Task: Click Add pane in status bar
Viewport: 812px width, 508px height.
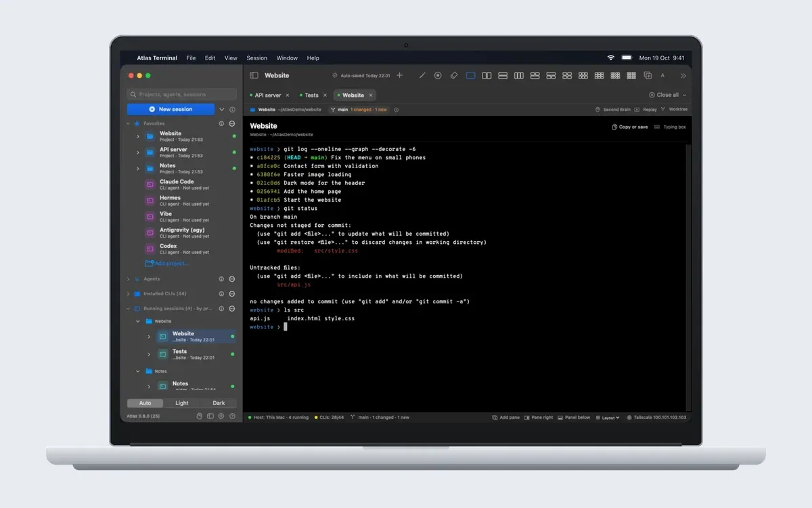Action: tap(505, 418)
